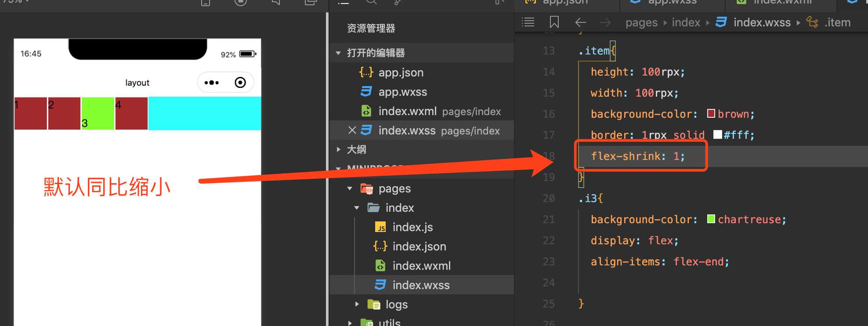
Task: Click the battery icon in simulator status bar
Action: (248, 54)
